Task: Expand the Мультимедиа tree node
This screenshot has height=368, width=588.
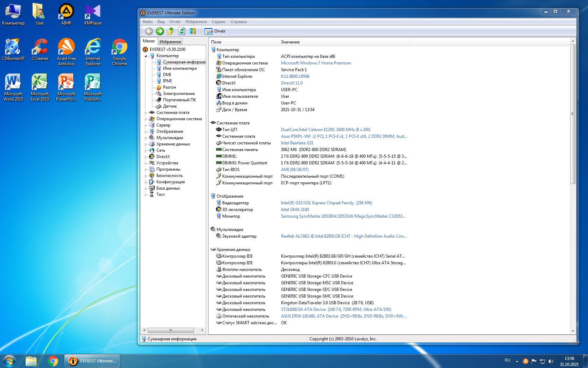Action: (x=146, y=138)
